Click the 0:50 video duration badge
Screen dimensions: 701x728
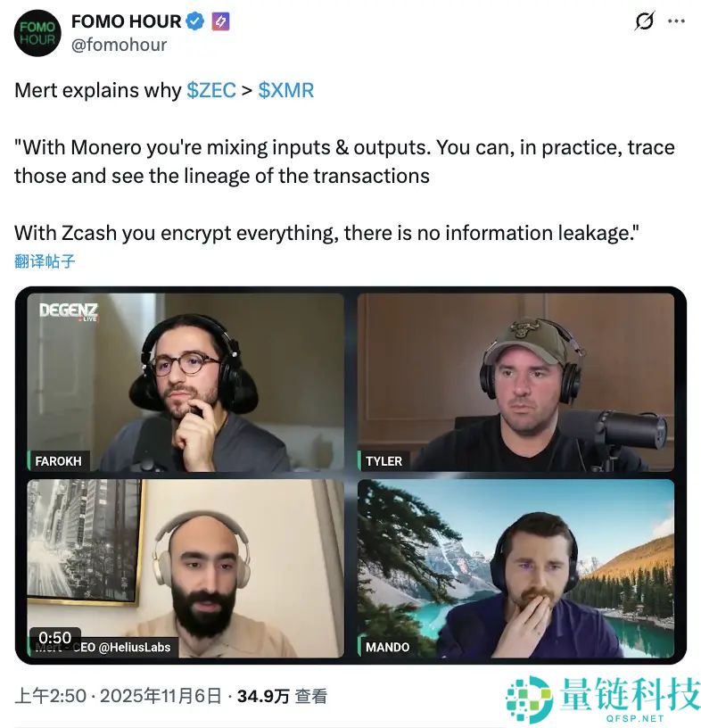coord(54,638)
